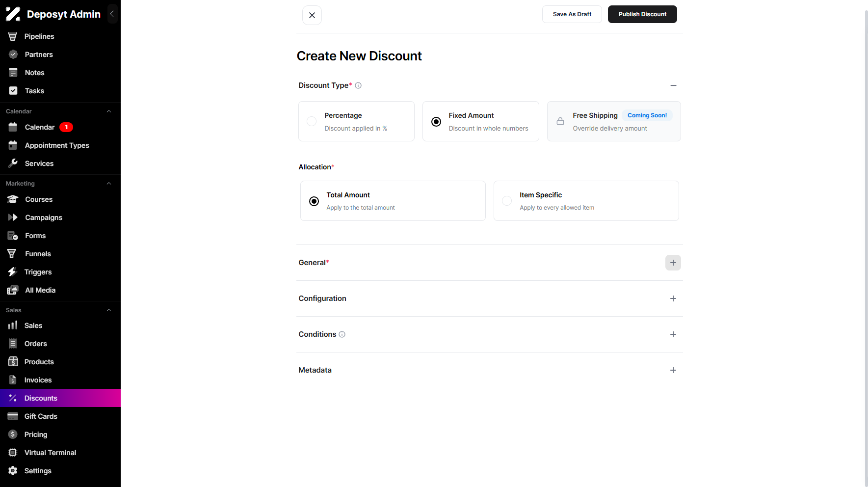Click the Discount Type info icon
868x487 pixels.
coord(358,85)
